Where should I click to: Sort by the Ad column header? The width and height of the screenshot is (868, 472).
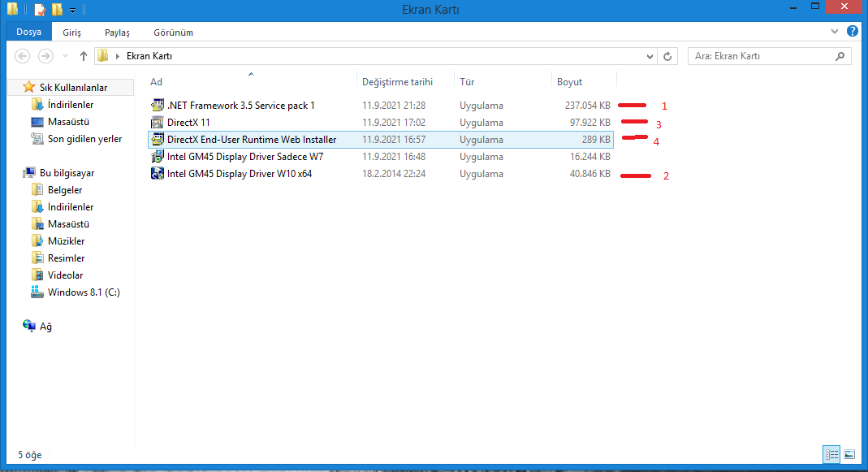[x=156, y=82]
